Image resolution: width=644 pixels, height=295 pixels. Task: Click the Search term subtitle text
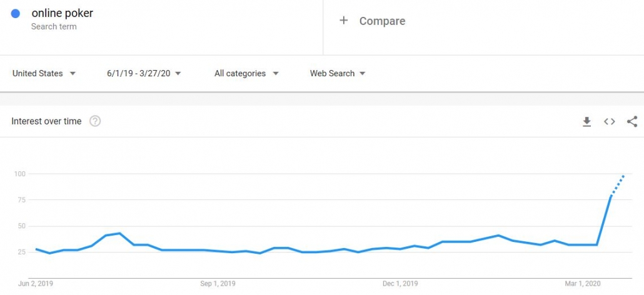pyautogui.click(x=54, y=27)
